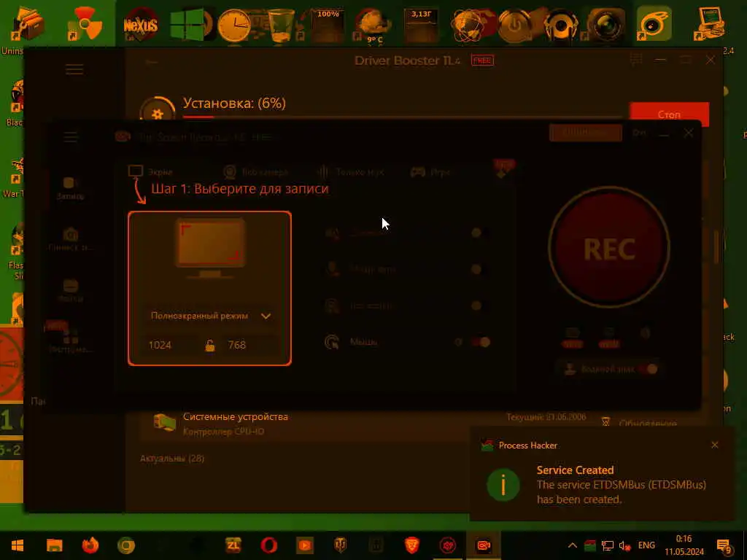This screenshot has height=560, width=747.
Task: Click the height field showing 768
Action: 248,345
